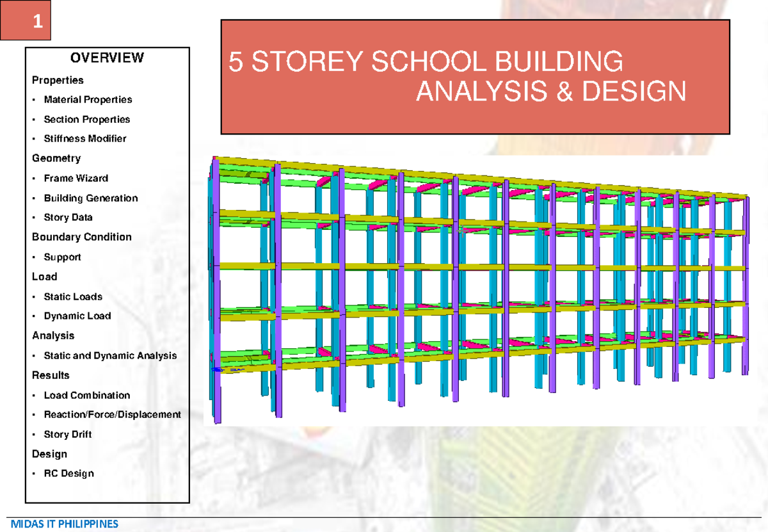
Task: Open the Frame Wizard entry
Action: [x=75, y=178]
